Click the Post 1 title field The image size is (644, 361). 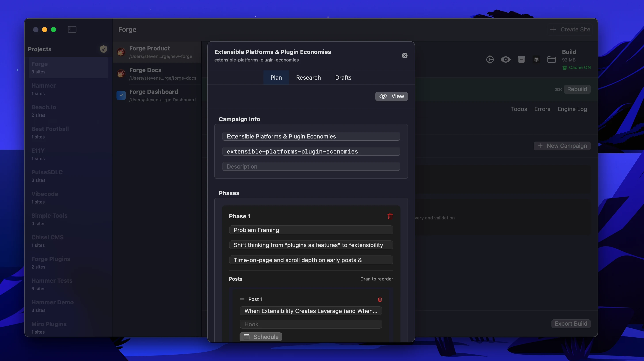(x=311, y=311)
